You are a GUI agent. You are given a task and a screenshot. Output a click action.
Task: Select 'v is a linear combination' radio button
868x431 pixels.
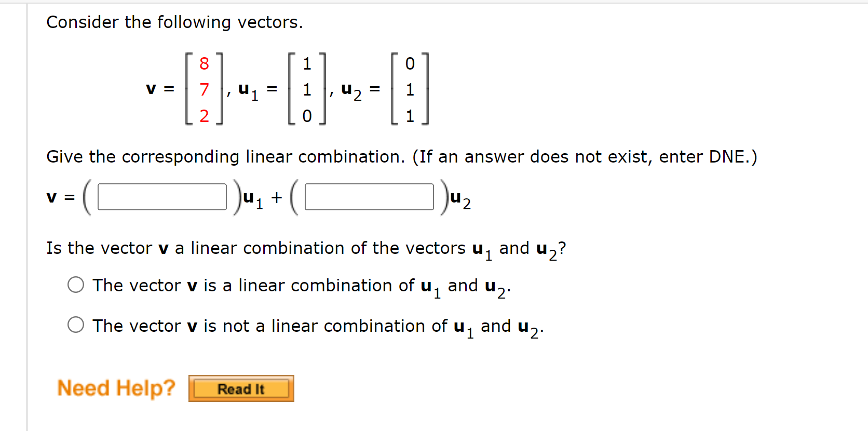[x=76, y=285]
